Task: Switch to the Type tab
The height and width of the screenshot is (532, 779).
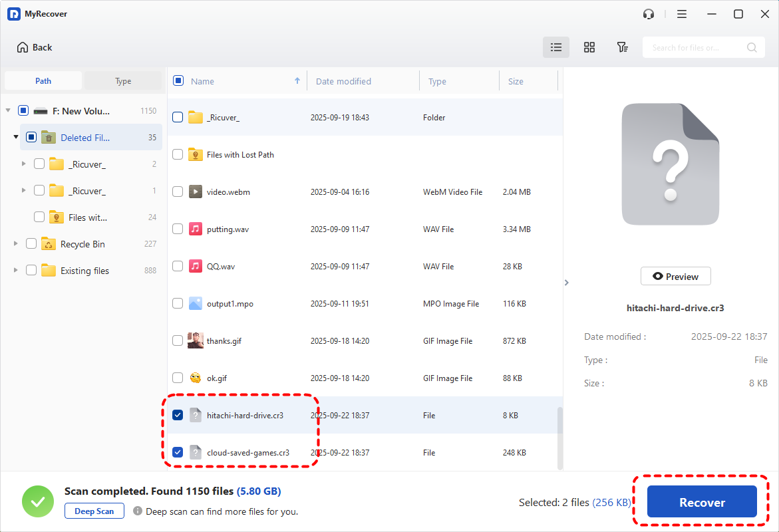Action: pyautogui.click(x=123, y=81)
